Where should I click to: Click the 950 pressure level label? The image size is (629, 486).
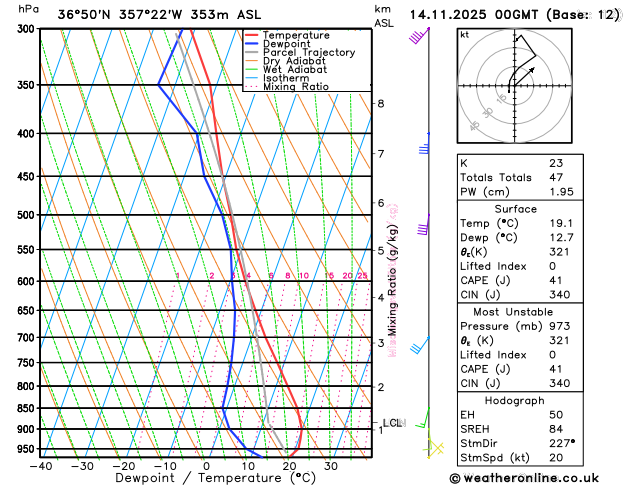[28, 449]
